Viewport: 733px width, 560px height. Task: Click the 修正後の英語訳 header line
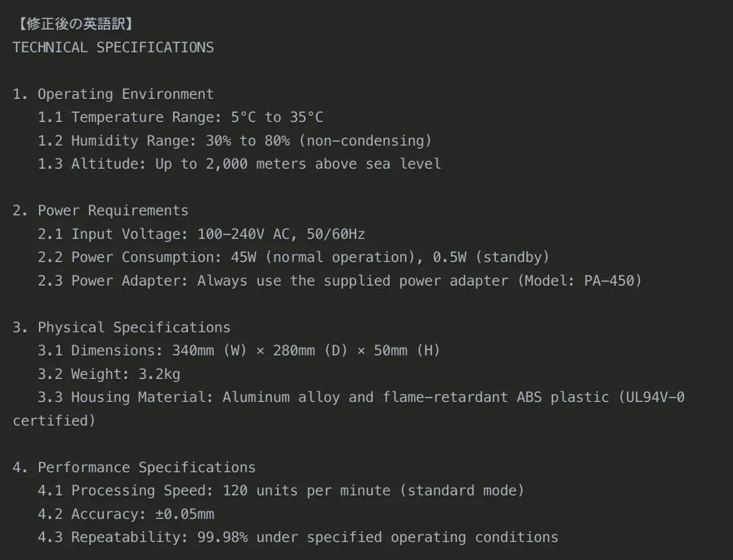coord(74,24)
